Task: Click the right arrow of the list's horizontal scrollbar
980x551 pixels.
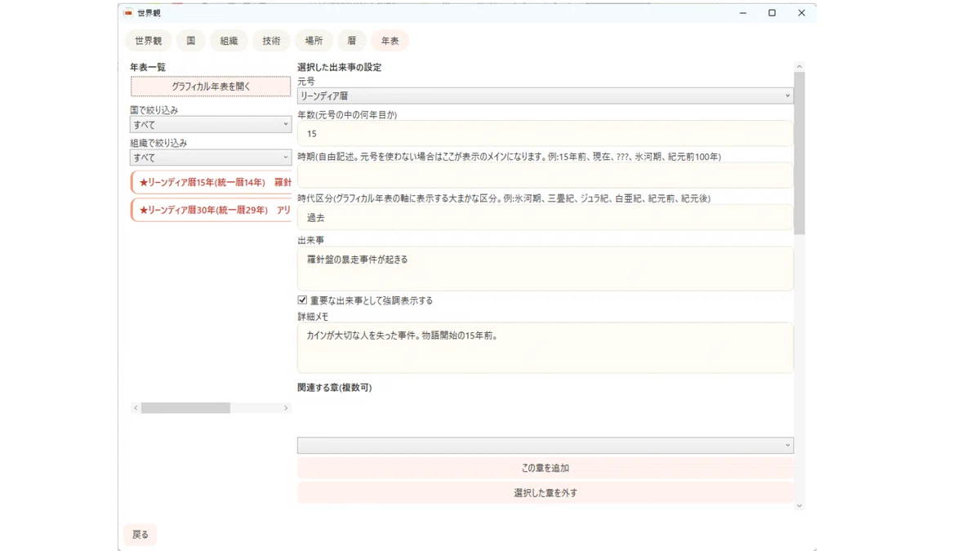Action: [x=286, y=408]
